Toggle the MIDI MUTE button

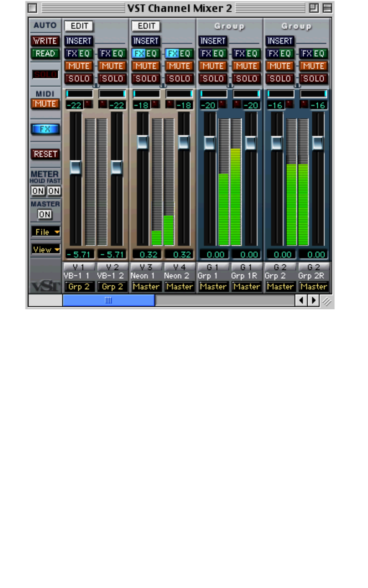pos(45,104)
